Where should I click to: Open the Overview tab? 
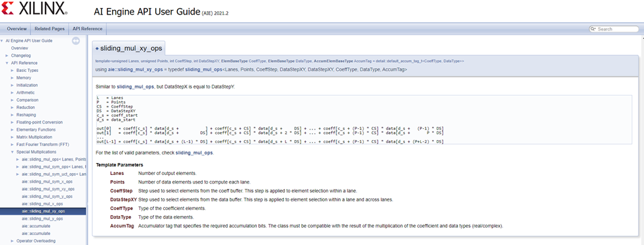tap(17, 29)
